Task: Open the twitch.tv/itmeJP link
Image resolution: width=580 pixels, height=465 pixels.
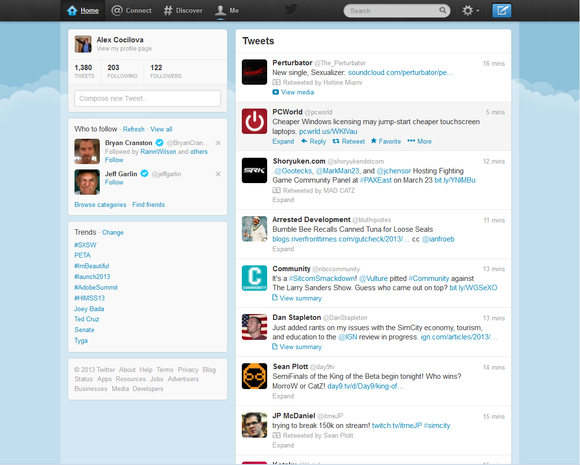Action: pos(397,425)
